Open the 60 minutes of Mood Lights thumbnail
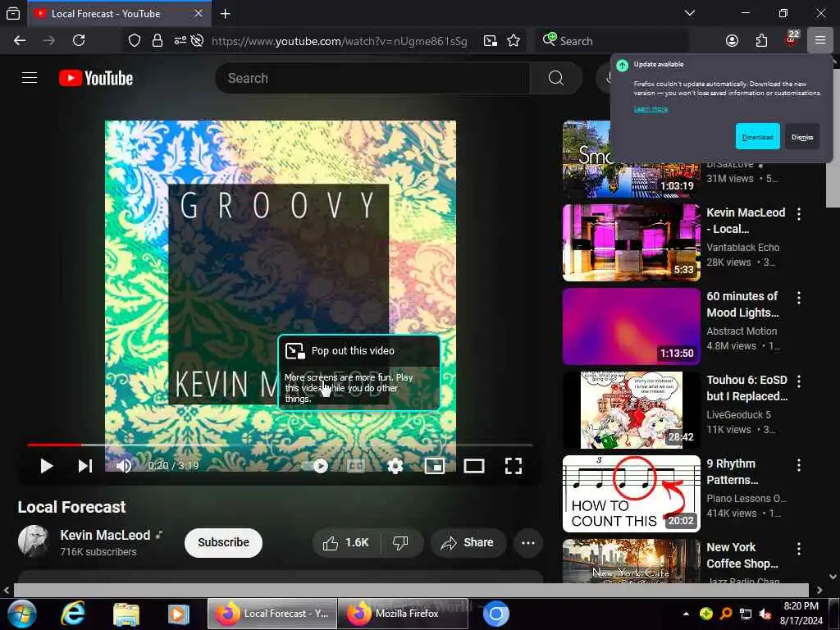 point(631,326)
